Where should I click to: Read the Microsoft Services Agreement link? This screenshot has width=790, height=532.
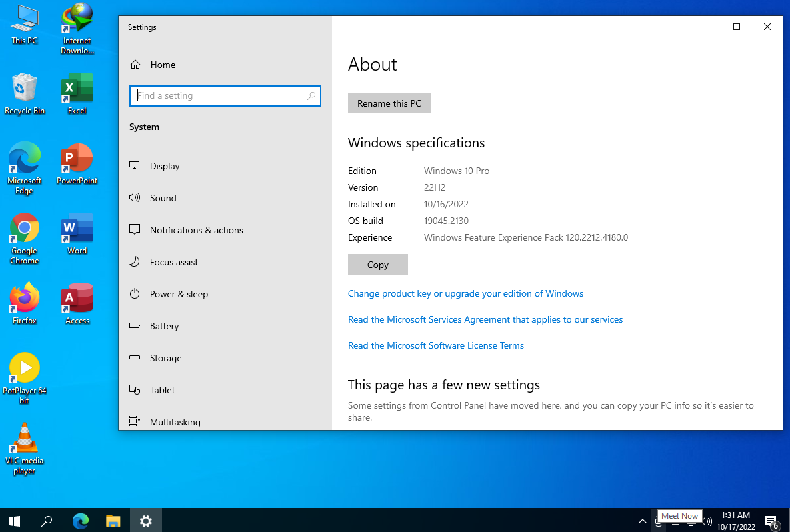pyautogui.click(x=485, y=319)
